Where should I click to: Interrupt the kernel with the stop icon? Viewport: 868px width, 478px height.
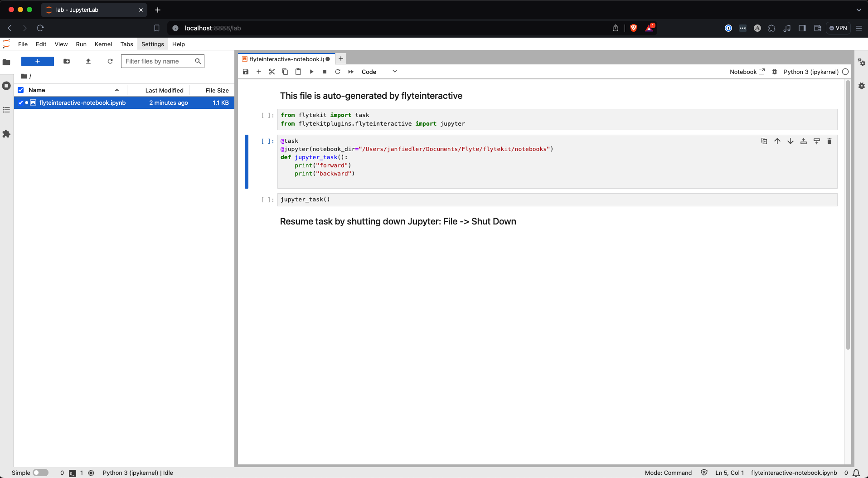tap(325, 72)
